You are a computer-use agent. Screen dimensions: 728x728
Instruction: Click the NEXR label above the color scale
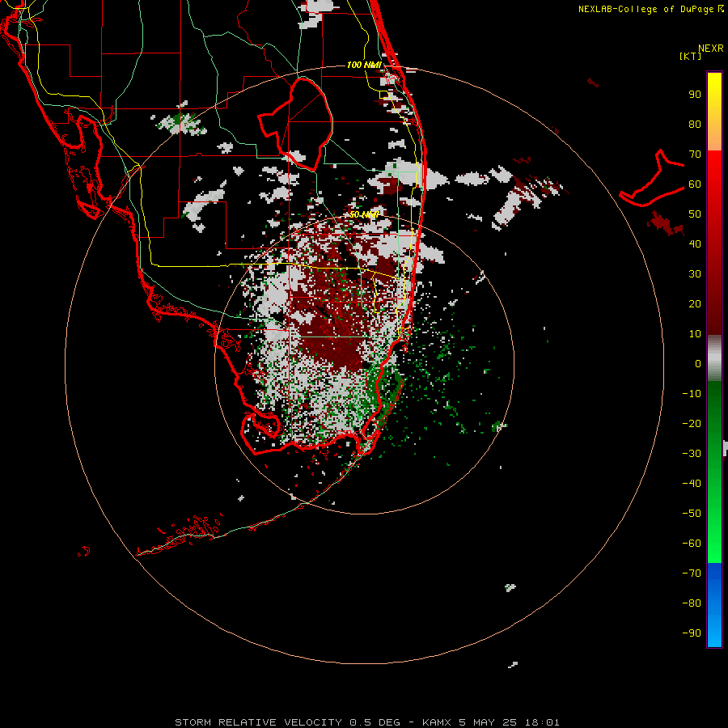pos(711,49)
